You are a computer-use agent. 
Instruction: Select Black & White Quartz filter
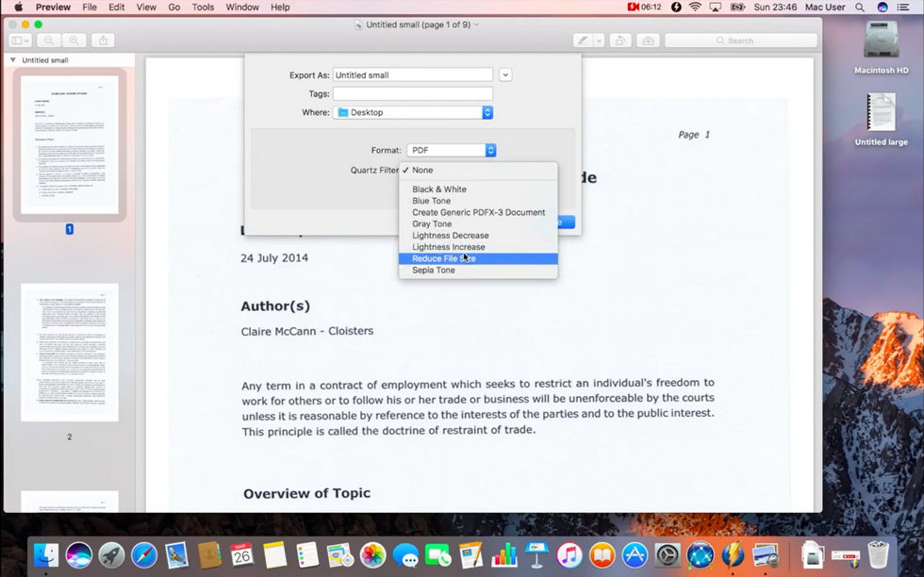pos(438,189)
